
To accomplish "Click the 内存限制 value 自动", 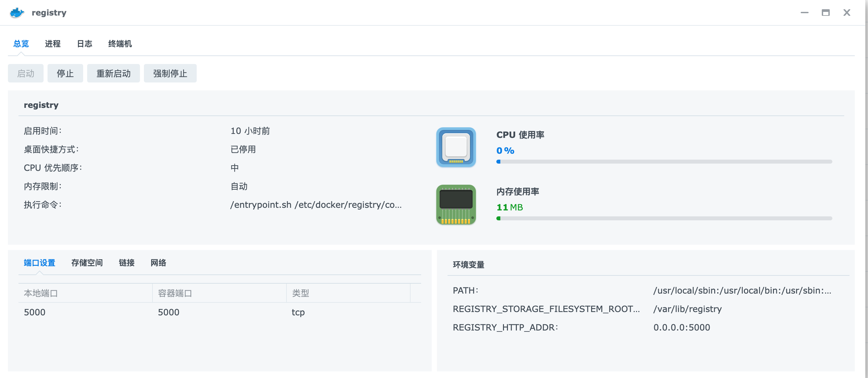I will pos(239,186).
